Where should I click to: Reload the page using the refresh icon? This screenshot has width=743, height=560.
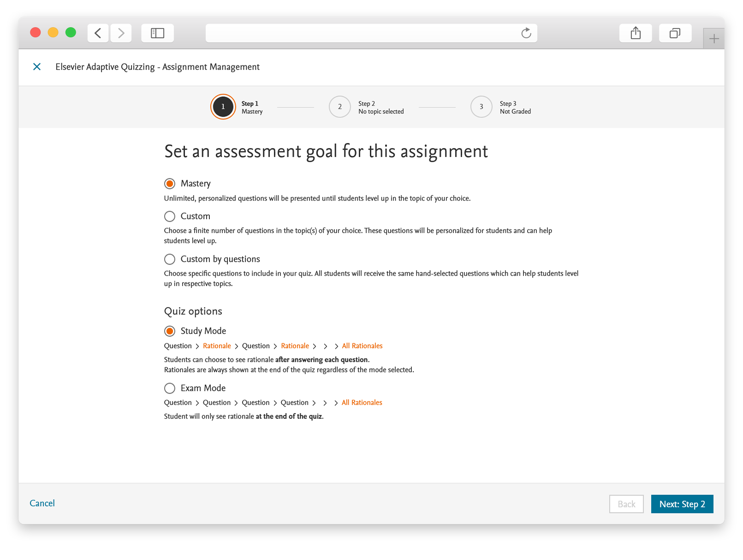coord(526,33)
